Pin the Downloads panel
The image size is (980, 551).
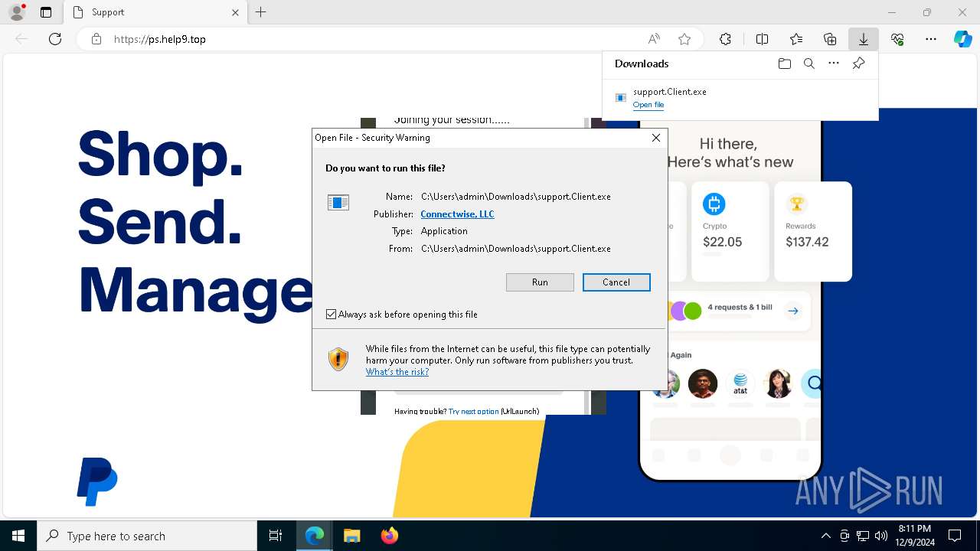pos(858,64)
